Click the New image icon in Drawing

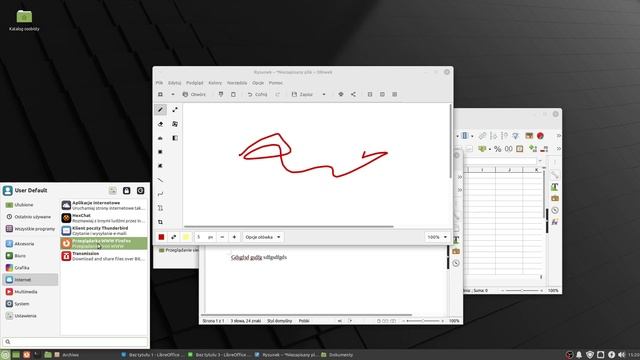click(x=160, y=94)
